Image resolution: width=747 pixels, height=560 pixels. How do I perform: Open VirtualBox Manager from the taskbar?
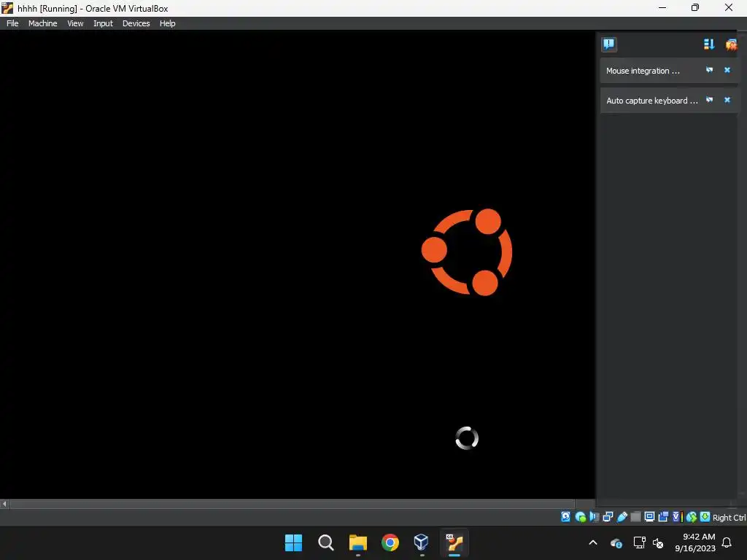tap(422, 542)
